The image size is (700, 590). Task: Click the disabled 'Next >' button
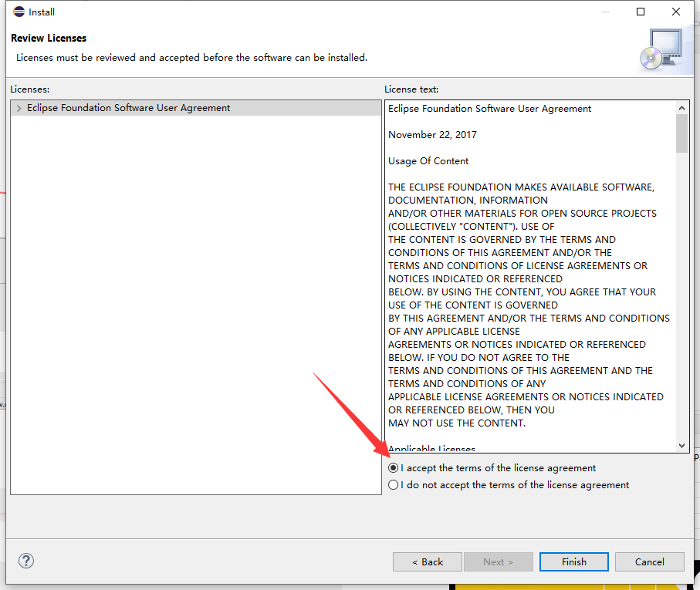pyautogui.click(x=499, y=562)
